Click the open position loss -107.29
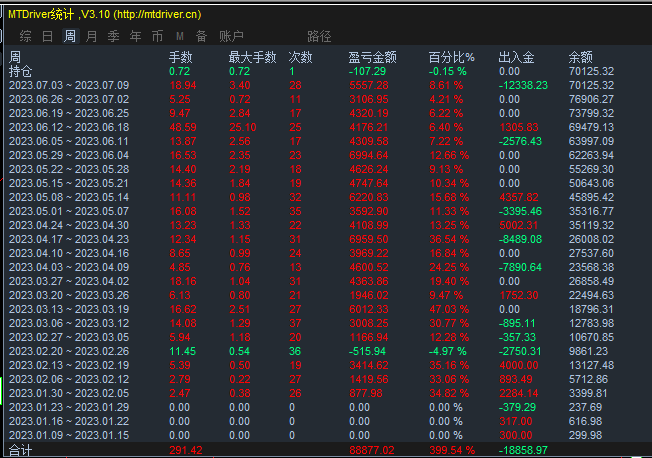Screen dimensions: 652x458 pyautogui.click(x=368, y=71)
